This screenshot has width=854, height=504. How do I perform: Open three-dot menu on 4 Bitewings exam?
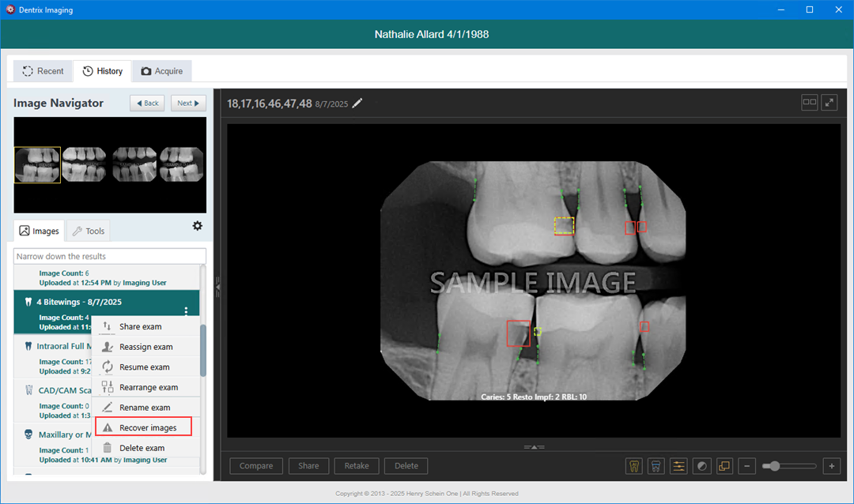click(186, 311)
